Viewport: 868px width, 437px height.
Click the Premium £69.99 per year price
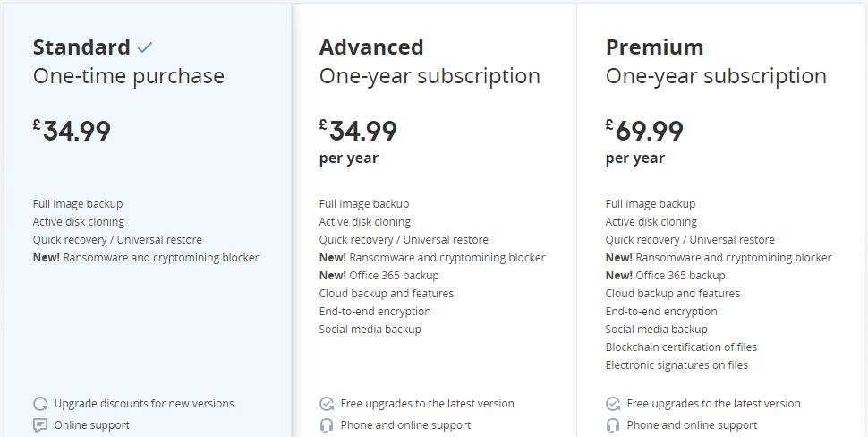(x=644, y=141)
